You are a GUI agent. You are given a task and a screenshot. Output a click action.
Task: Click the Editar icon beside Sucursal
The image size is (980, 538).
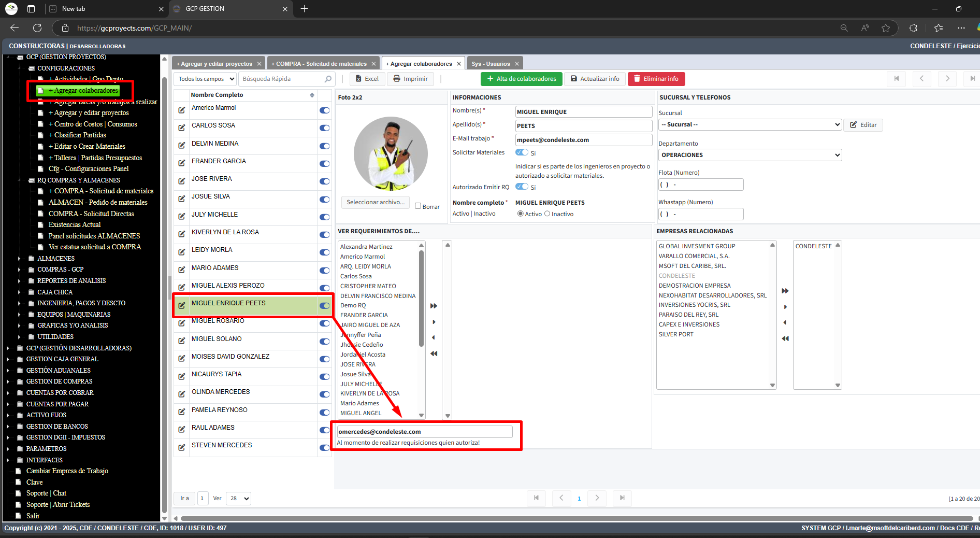(x=863, y=125)
